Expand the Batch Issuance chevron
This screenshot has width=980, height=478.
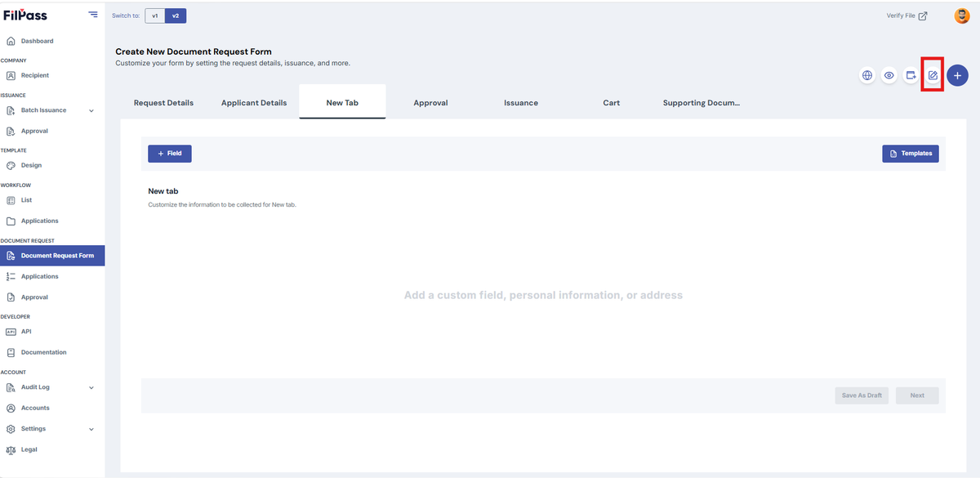tap(91, 110)
